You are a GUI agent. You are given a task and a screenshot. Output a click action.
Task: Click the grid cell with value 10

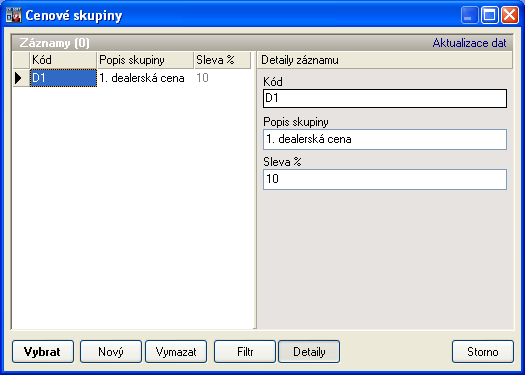point(222,78)
